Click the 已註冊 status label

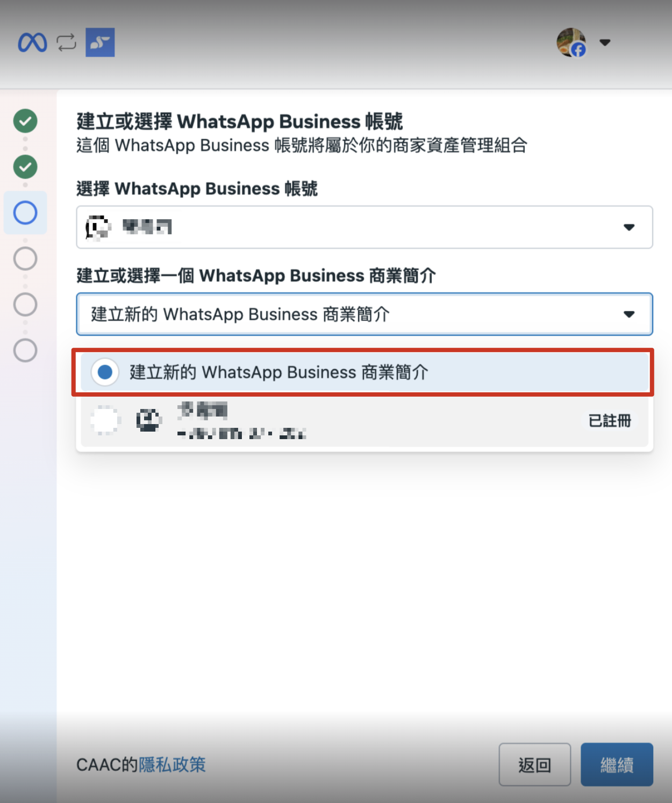(x=610, y=420)
